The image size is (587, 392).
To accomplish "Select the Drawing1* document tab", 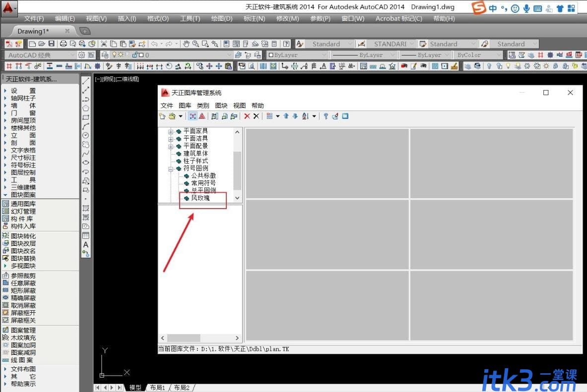I will pyautogui.click(x=33, y=31).
